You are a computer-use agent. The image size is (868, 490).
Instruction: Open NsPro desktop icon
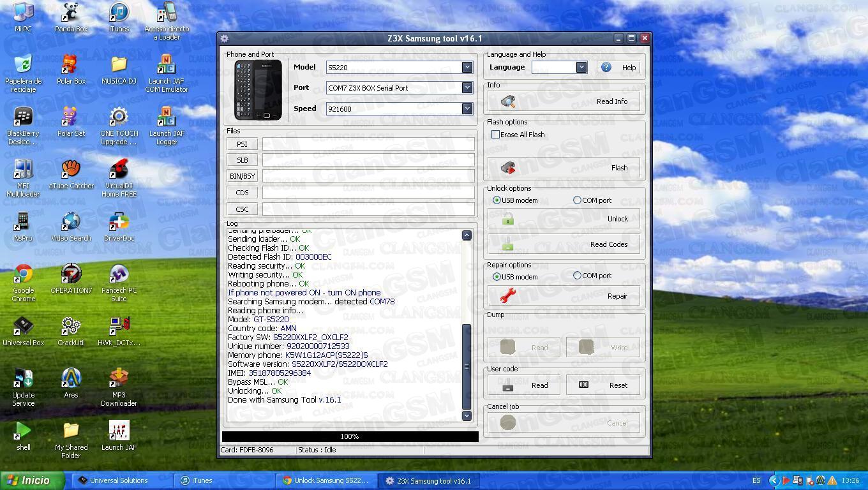tap(24, 226)
